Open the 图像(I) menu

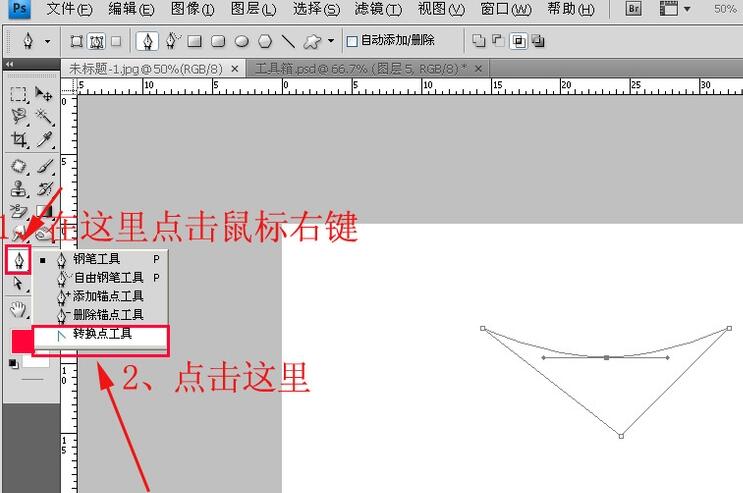pyautogui.click(x=192, y=9)
